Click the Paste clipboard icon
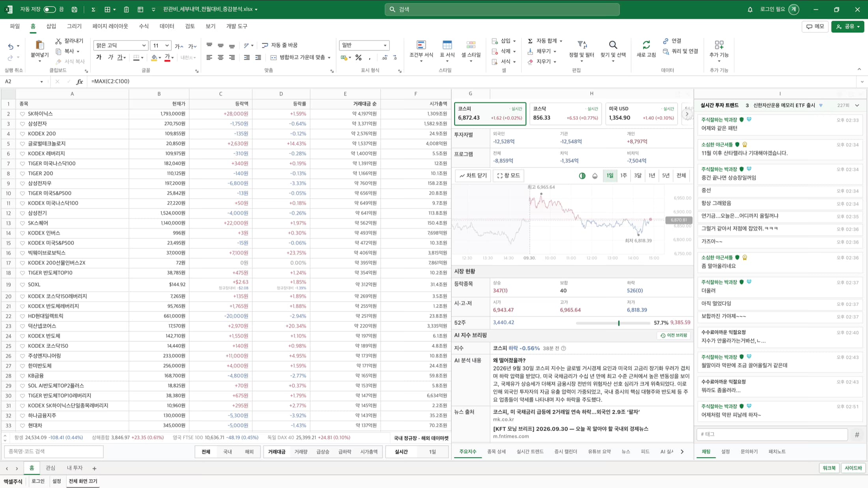868x488 pixels. [x=39, y=45]
